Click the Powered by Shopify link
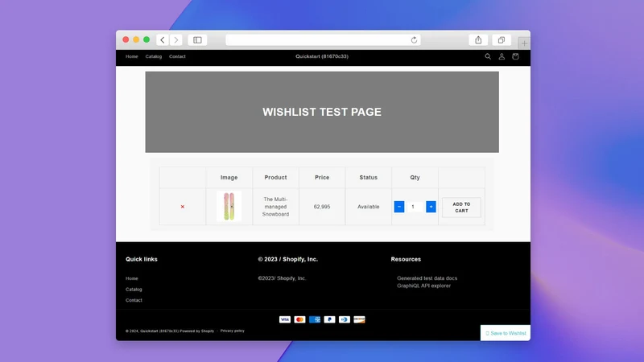Image resolution: width=644 pixels, height=362 pixels. 197,331
